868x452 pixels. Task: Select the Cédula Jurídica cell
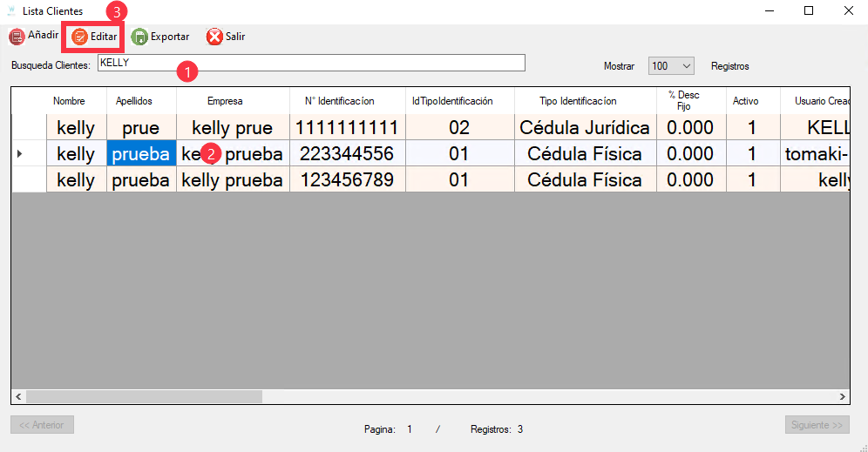click(x=584, y=128)
